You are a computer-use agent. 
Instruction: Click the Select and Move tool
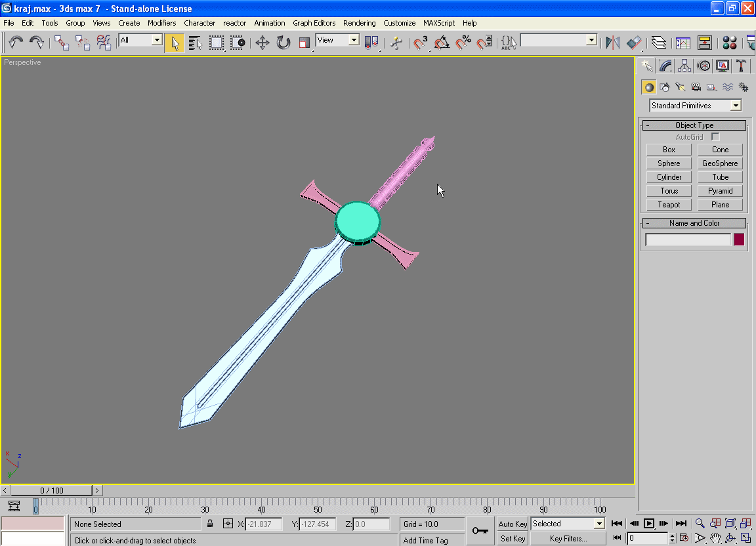click(262, 43)
